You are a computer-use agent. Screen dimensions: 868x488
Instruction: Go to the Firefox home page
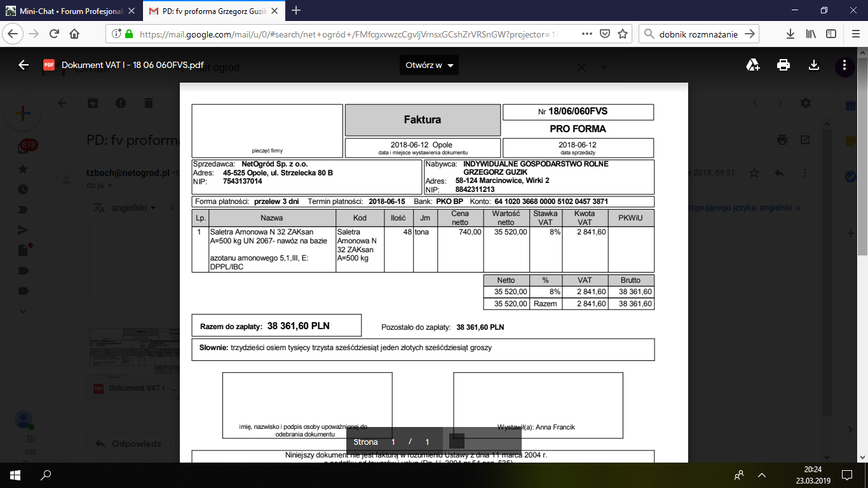point(74,34)
